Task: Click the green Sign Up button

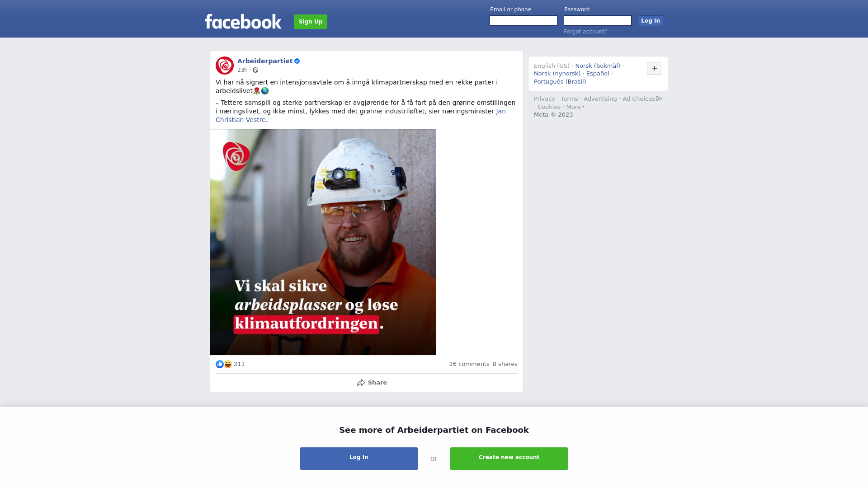Action: point(311,22)
